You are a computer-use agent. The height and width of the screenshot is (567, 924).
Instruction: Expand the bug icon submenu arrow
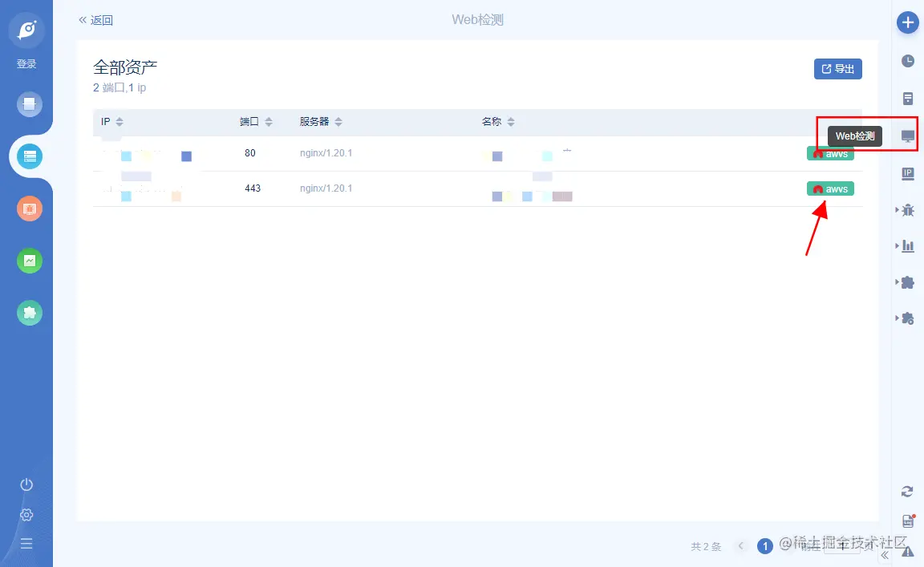897,209
